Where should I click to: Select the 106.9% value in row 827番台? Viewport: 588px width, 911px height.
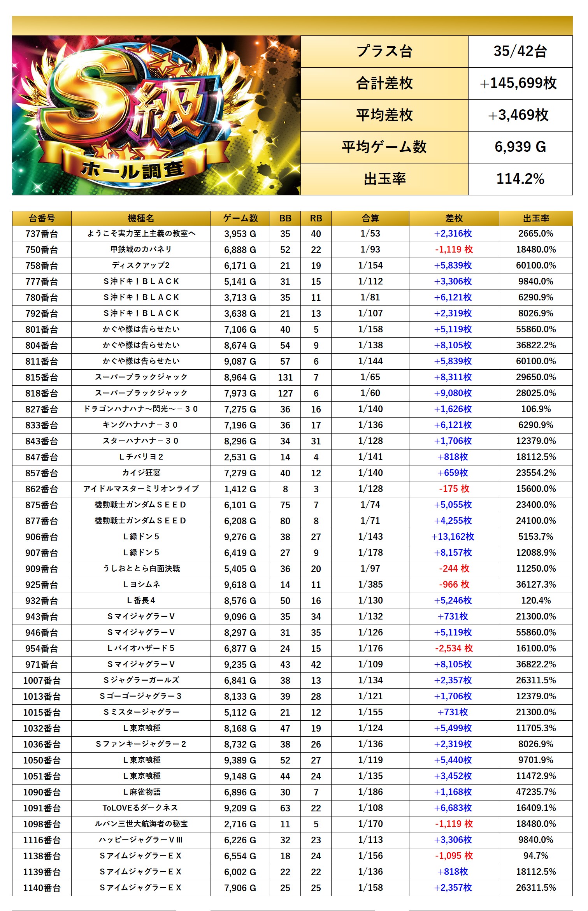536,409
